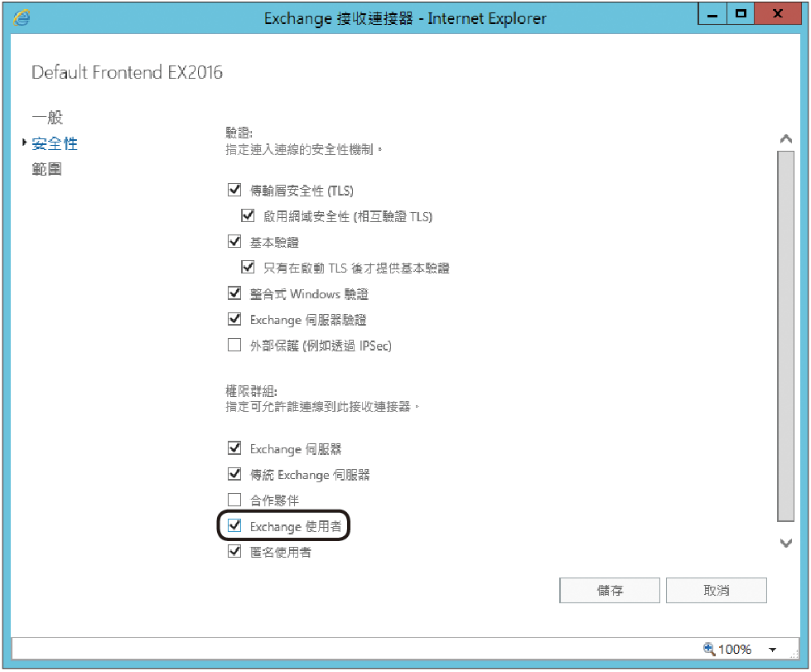This screenshot has height=672, width=811.
Task: Toggle 啟用網域安全性 (相互驗證 TLS) checkbox
Action: tap(248, 215)
